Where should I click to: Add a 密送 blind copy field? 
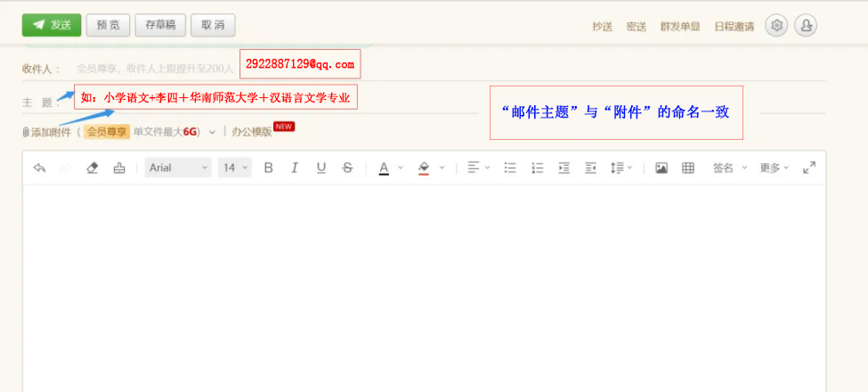click(x=636, y=27)
